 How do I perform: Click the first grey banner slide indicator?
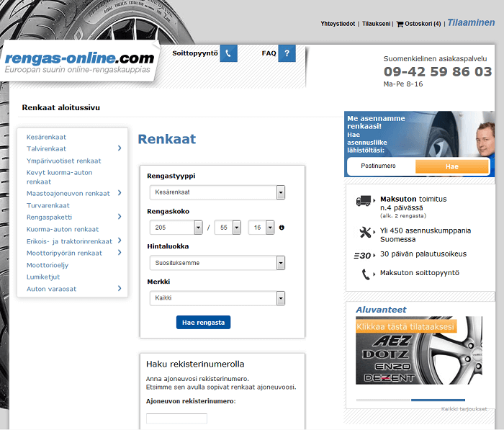pos(383,400)
